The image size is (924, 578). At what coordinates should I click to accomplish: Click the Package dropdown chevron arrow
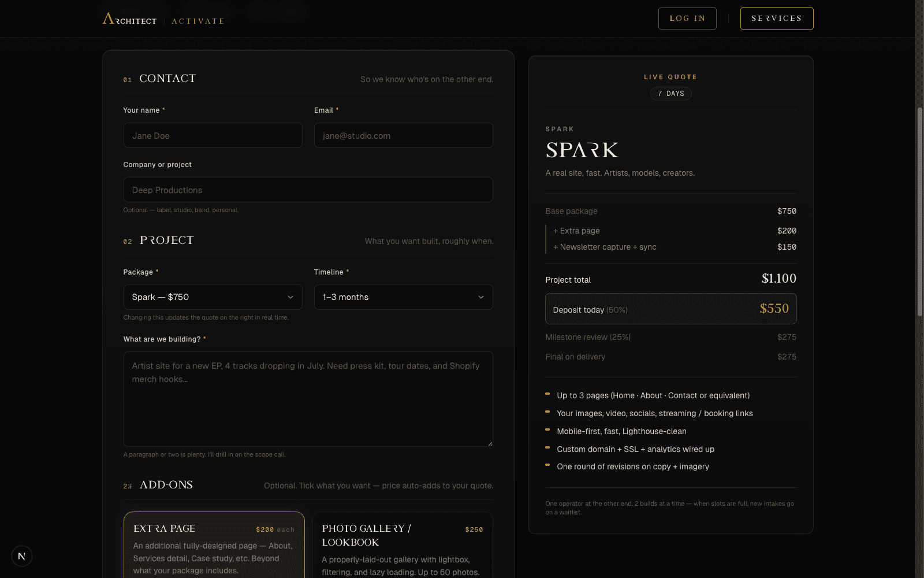tap(290, 297)
